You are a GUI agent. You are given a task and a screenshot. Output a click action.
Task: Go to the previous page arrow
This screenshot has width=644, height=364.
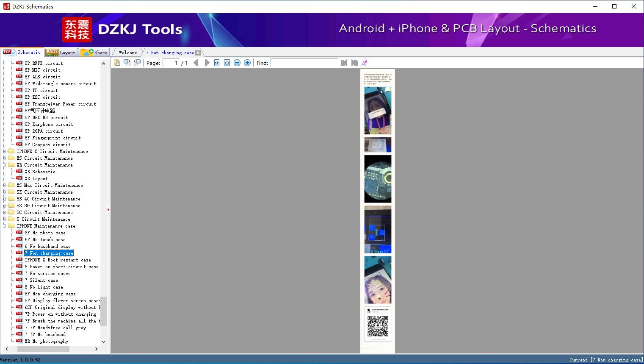(x=196, y=63)
